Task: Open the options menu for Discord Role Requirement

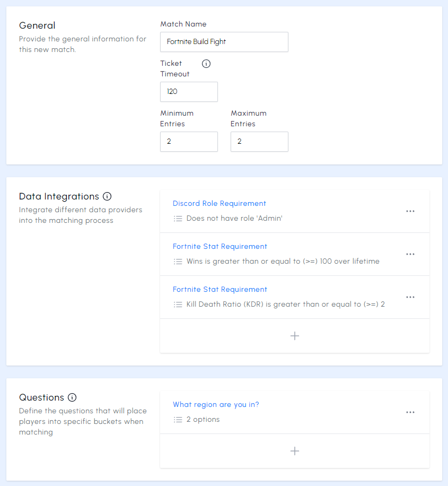Action: (410, 211)
